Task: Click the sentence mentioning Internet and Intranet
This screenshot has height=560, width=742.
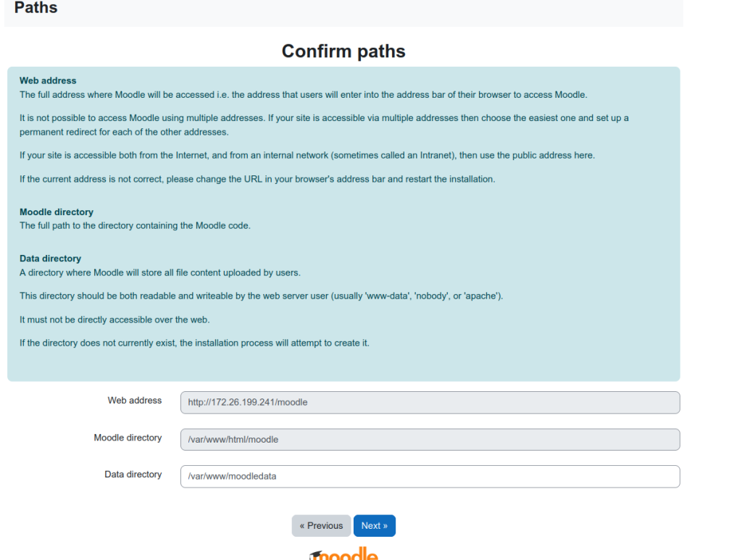Action: click(x=307, y=156)
